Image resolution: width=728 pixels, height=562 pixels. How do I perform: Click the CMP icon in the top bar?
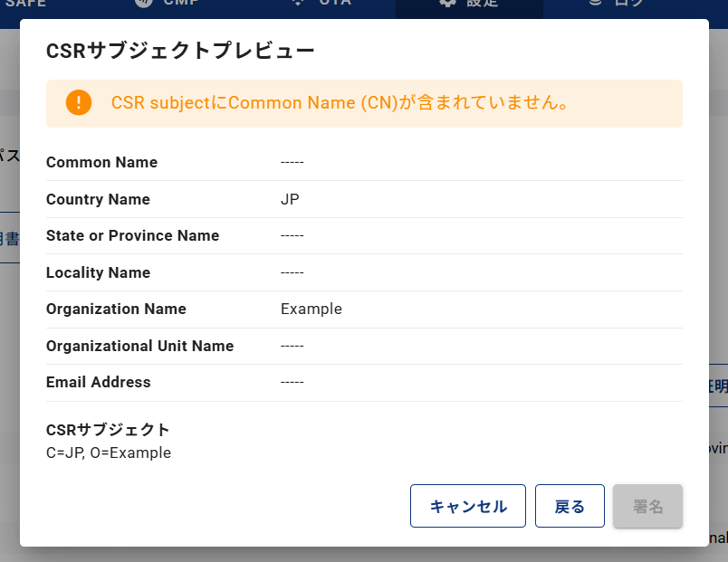pos(143,4)
